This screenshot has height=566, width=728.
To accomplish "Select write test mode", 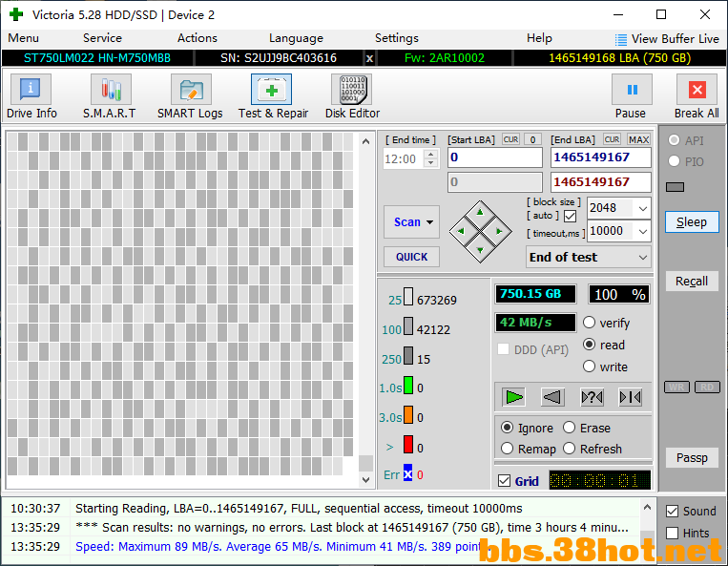I will tap(589, 367).
